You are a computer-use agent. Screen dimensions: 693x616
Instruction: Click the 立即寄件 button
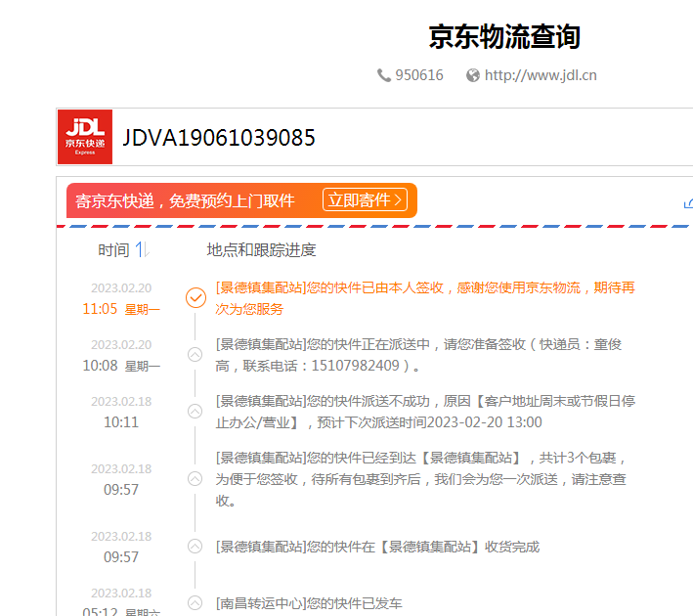coord(365,199)
